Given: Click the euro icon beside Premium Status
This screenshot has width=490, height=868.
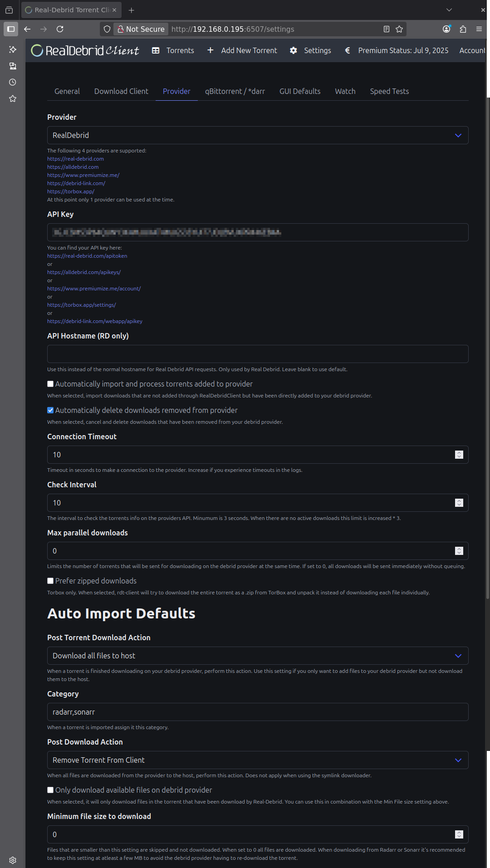Looking at the screenshot, I should [x=348, y=50].
